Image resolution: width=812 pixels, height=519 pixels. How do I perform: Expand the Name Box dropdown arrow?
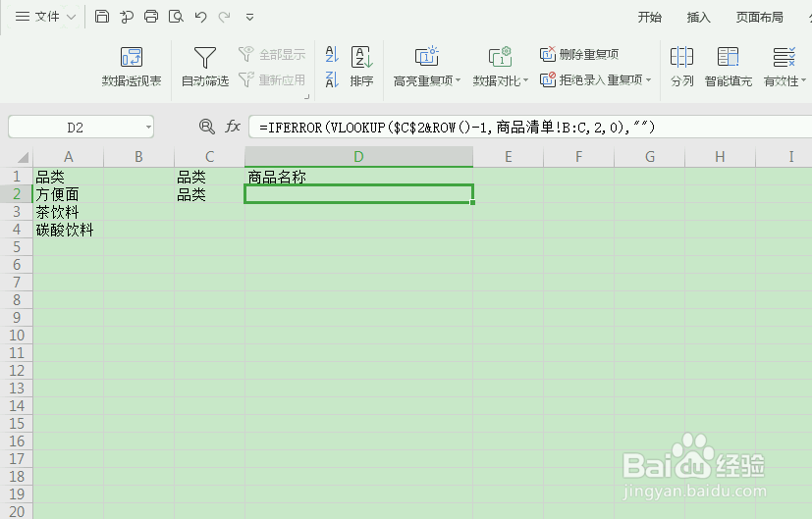(148, 128)
